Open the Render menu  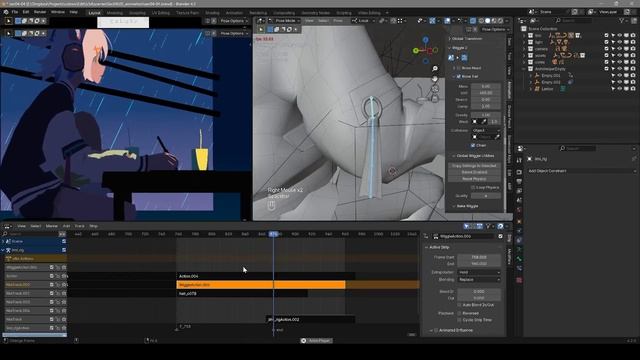click(40, 12)
